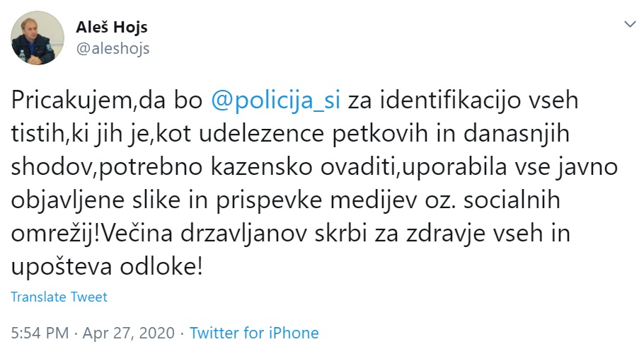This screenshot has width=644, height=354.
Task: Open the @aleshojs handle
Action: click(113, 48)
